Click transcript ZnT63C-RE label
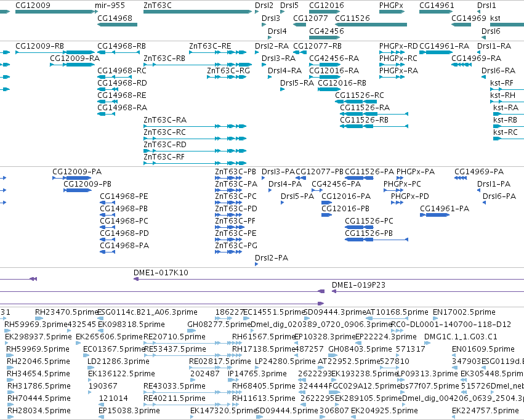Image resolution: width=524 pixels, height=420 pixels. click(210, 46)
